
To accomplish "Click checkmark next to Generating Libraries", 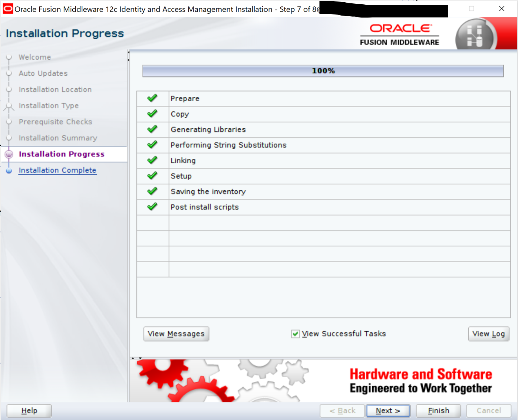I will 152,129.
